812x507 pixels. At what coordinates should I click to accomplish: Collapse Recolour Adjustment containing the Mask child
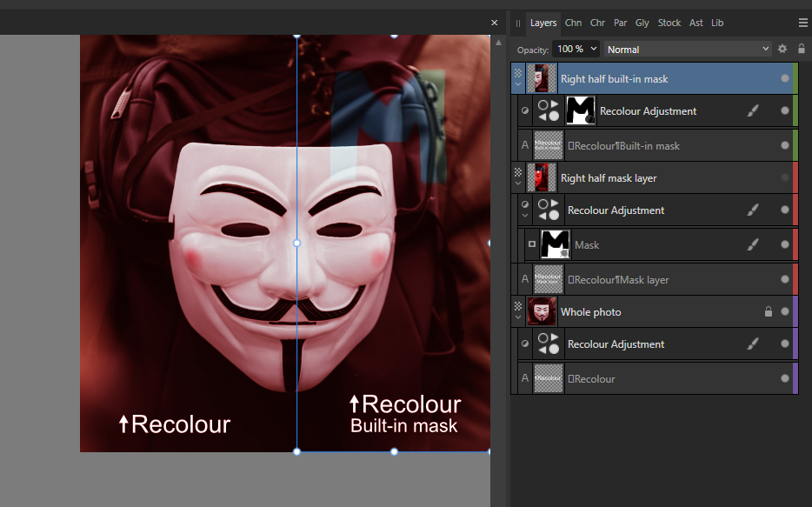click(x=525, y=216)
